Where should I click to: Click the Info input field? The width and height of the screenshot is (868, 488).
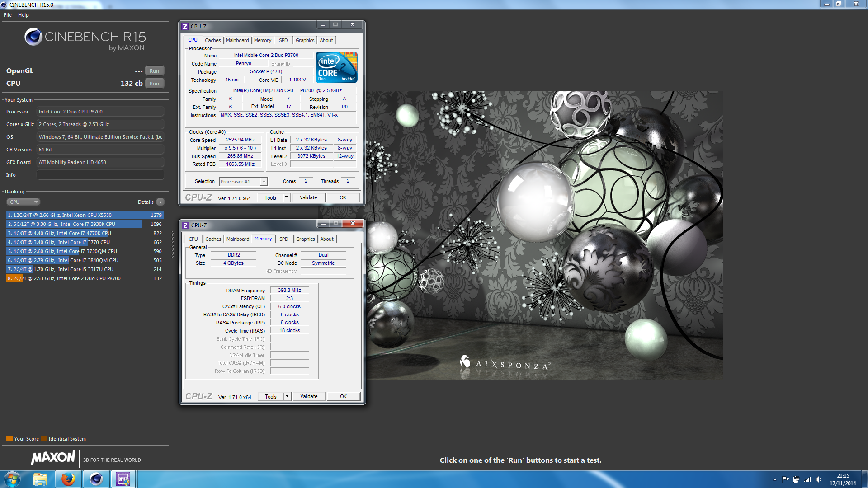click(x=100, y=175)
